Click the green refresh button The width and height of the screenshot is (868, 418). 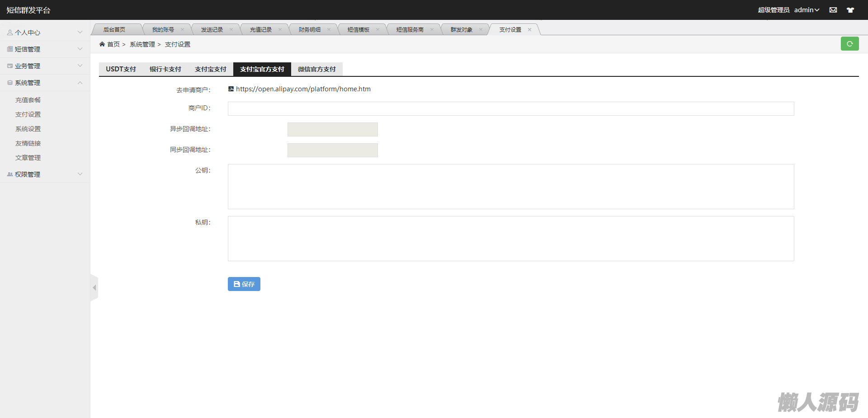pyautogui.click(x=850, y=44)
